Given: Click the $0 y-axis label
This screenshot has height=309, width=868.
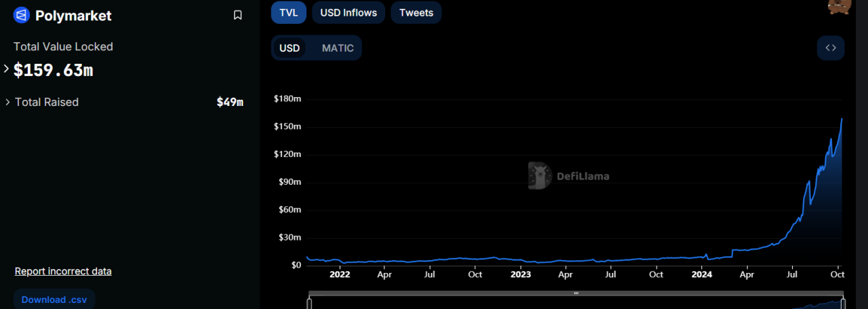Looking at the screenshot, I should [296, 265].
